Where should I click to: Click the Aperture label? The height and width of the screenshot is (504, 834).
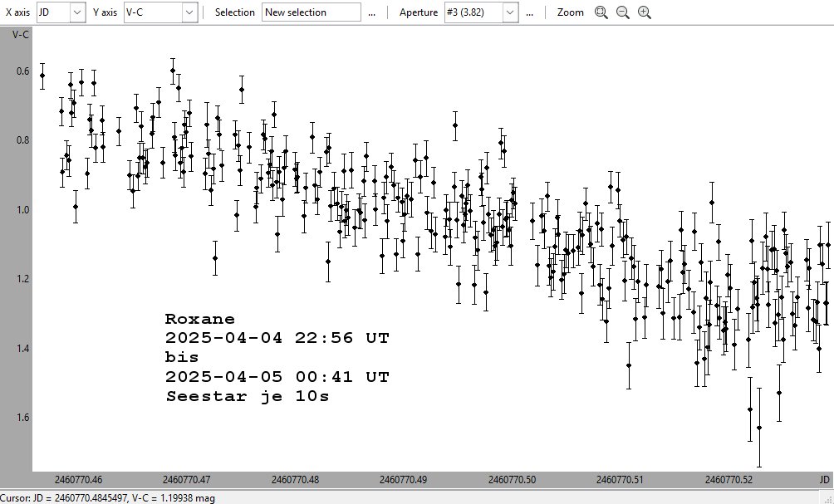tap(419, 12)
